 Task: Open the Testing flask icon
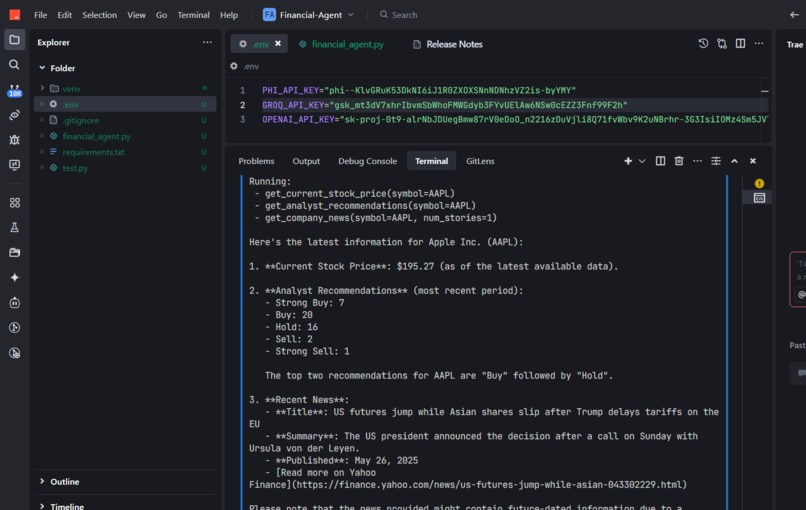click(x=14, y=227)
